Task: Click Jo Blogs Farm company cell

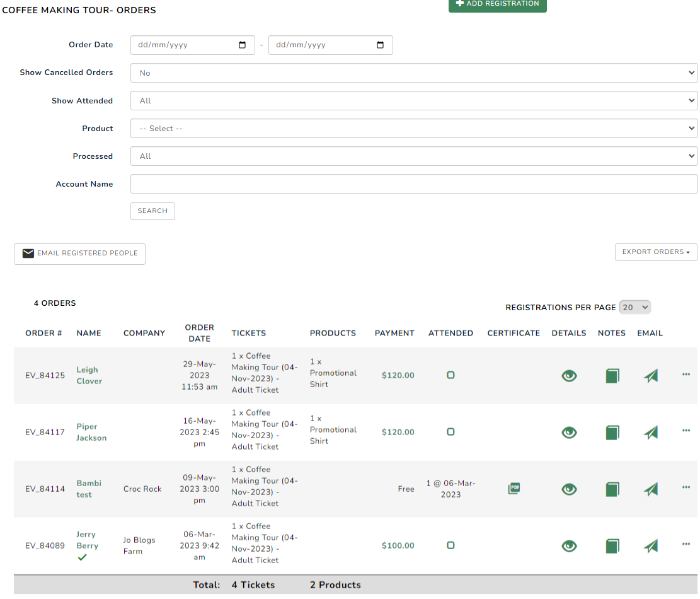Action: point(139,545)
